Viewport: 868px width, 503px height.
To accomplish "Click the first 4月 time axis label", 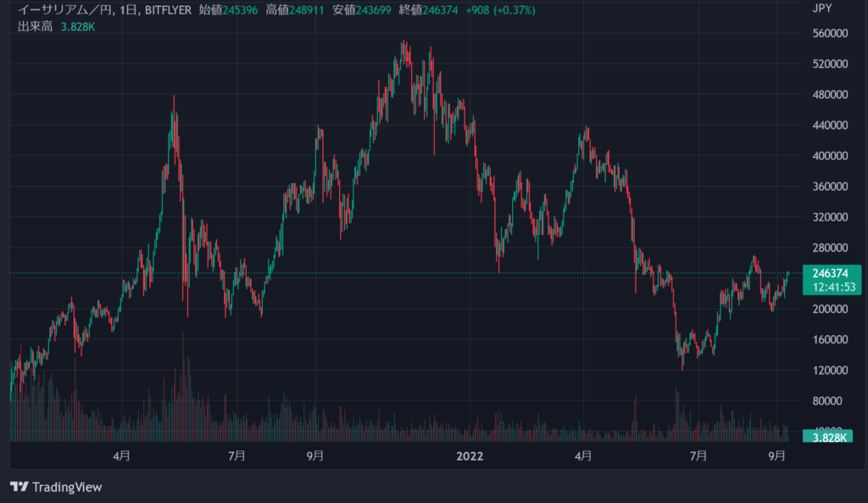I will pyautogui.click(x=122, y=455).
